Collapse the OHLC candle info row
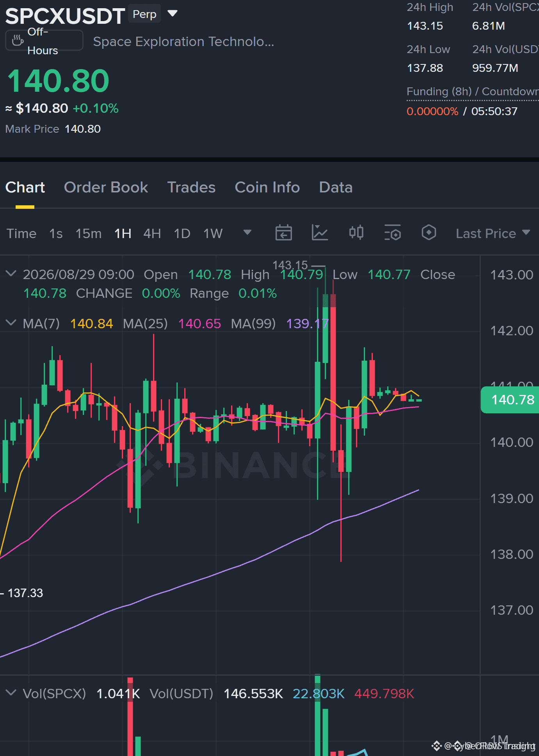The width and height of the screenshot is (539, 756). pyautogui.click(x=11, y=273)
